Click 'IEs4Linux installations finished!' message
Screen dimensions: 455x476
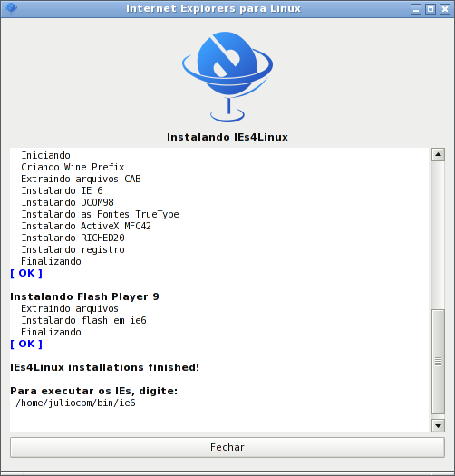tap(105, 367)
